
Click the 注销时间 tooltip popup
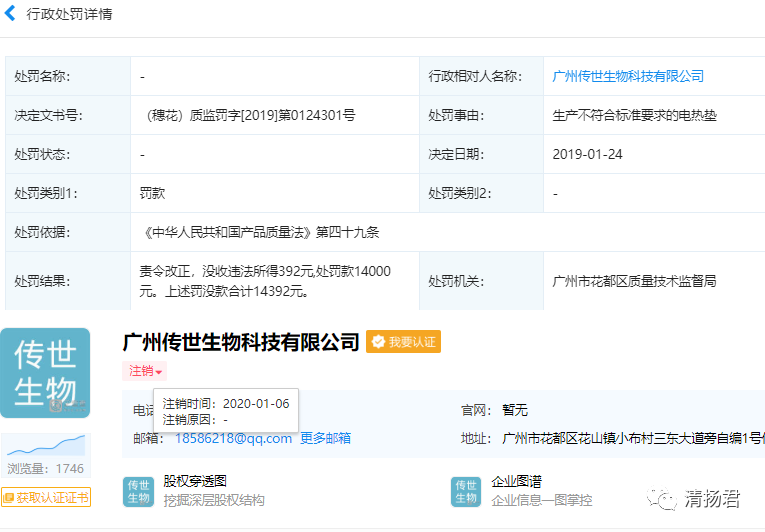click(227, 411)
